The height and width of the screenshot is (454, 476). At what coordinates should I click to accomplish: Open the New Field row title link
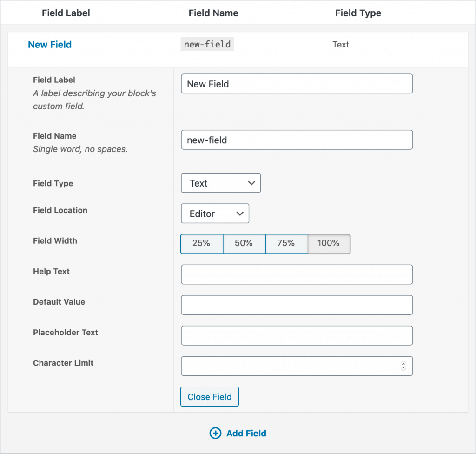click(50, 44)
